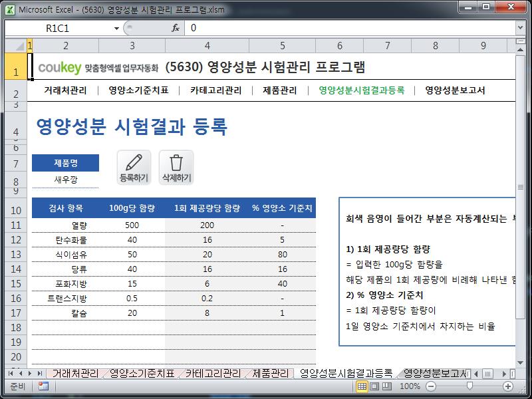Click the Select All corner button
Screen dimensions: 532x399
(x=15, y=45)
